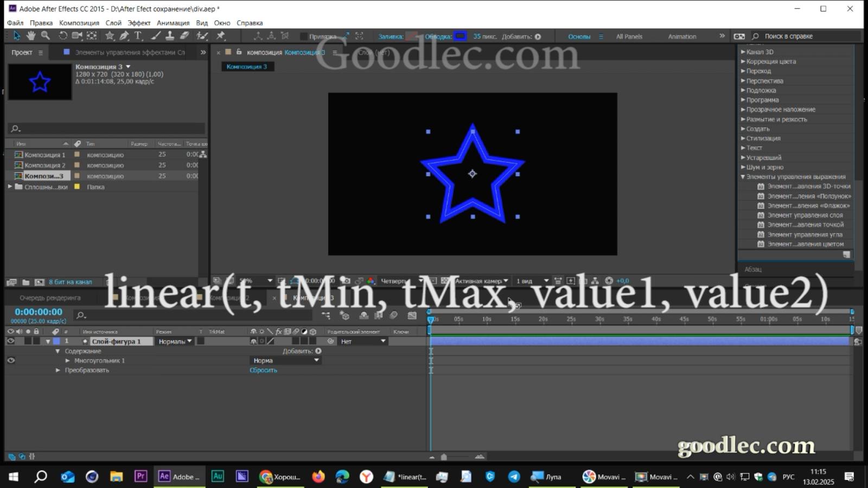Click the snapshot camera icon in viewer

345,281
